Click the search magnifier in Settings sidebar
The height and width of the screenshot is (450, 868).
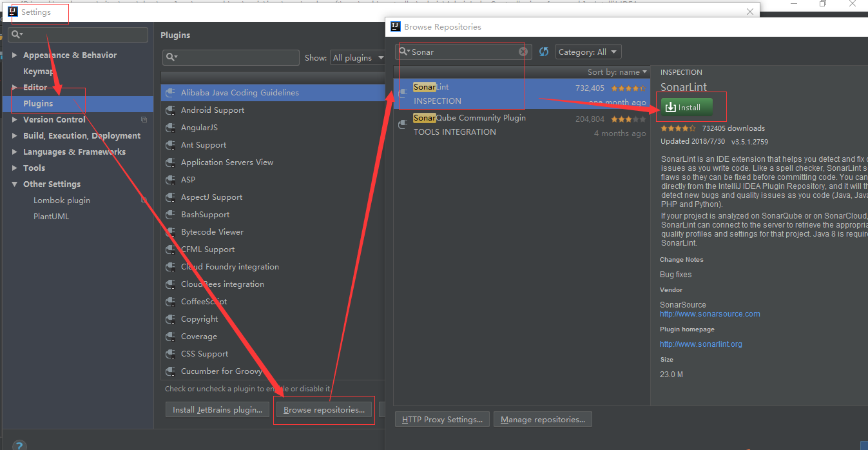pyautogui.click(x=17, y=35)
